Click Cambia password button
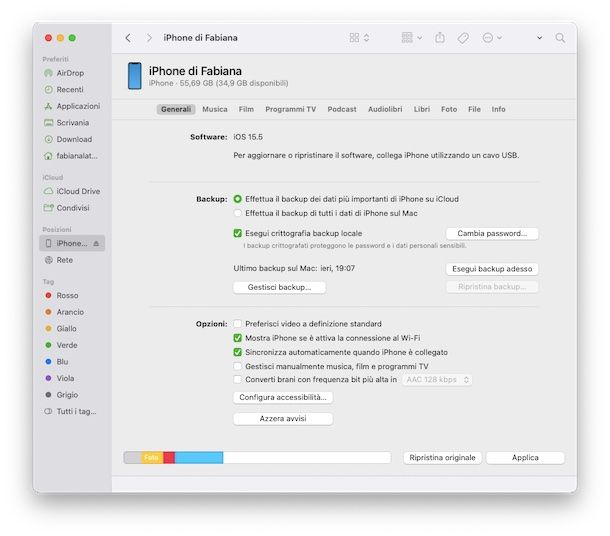 point(492,233)
